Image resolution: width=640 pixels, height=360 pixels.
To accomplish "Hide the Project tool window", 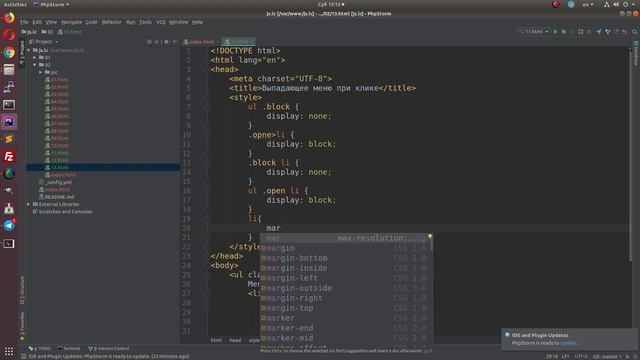I will 175,42.
